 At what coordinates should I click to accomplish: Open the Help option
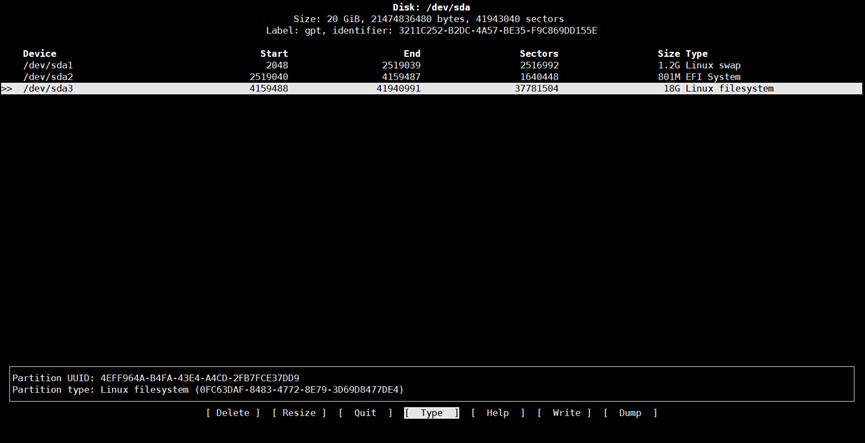[x=497, y=413]
